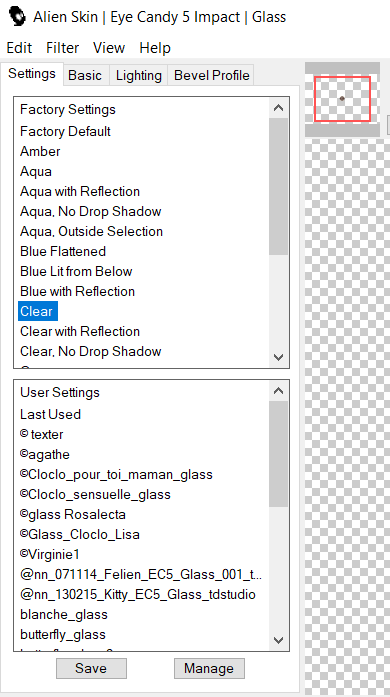
Task: Click the Alien Skin logo icon in title bar
Action: 17,16
